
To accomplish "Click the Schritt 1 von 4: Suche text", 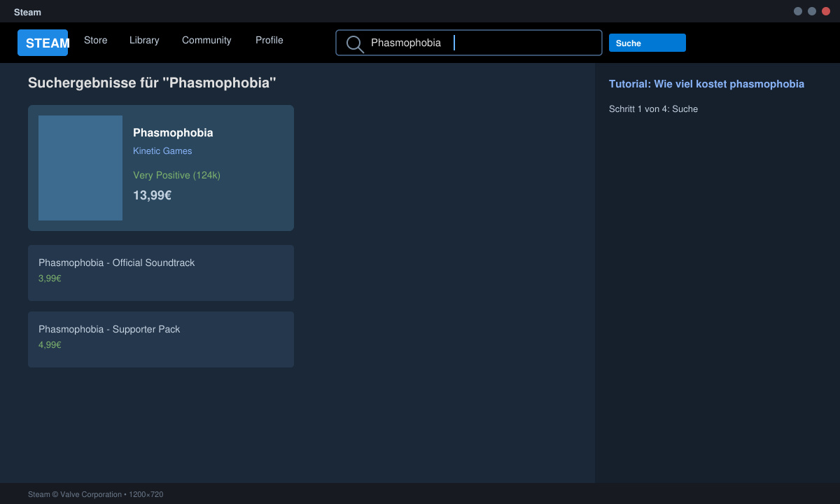I will pyautogui.click(x=653, y=108).
